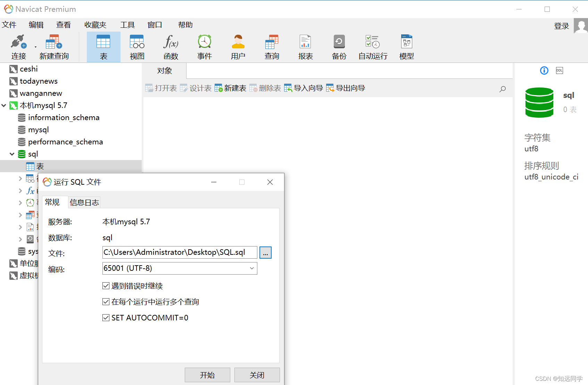Click Delete Table (删除表)

(265, 88)
